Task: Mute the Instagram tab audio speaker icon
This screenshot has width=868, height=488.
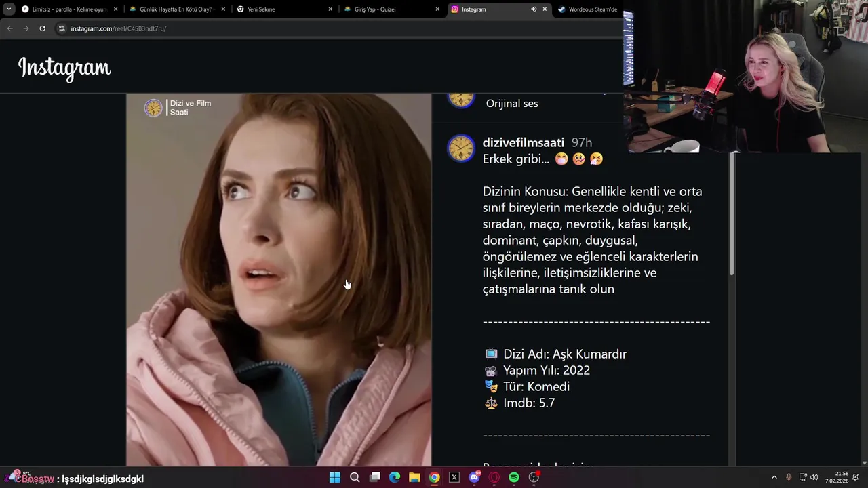Action: tap(534, 9)
